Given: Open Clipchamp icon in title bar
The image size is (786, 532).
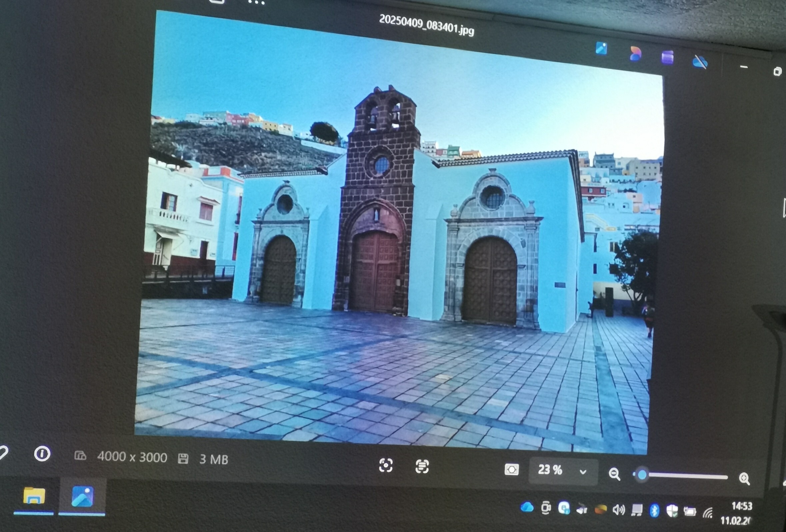Looking at the screenshot, I should [667, 57].
